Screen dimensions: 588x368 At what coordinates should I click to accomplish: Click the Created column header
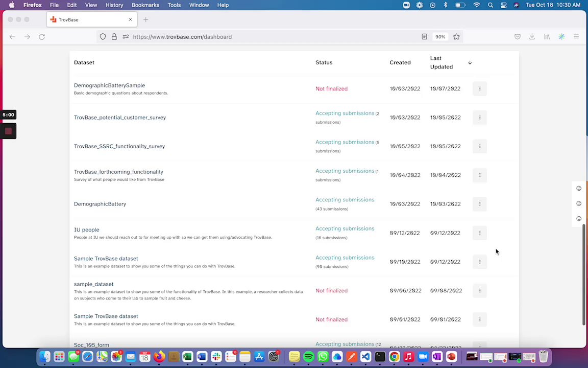(400, 63)
